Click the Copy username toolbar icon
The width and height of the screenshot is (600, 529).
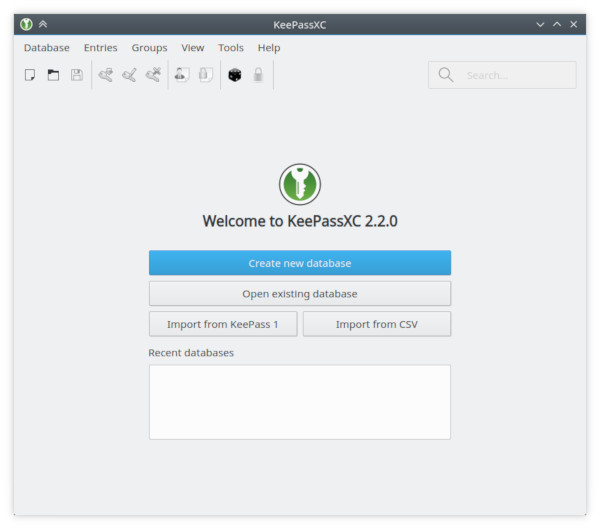point(182,75)
